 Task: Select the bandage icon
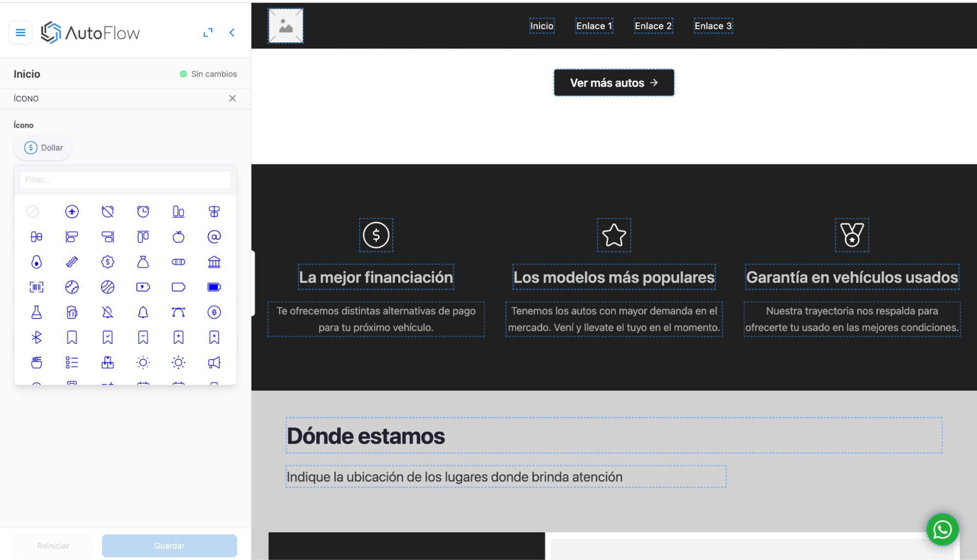click(x=179, y=262)
